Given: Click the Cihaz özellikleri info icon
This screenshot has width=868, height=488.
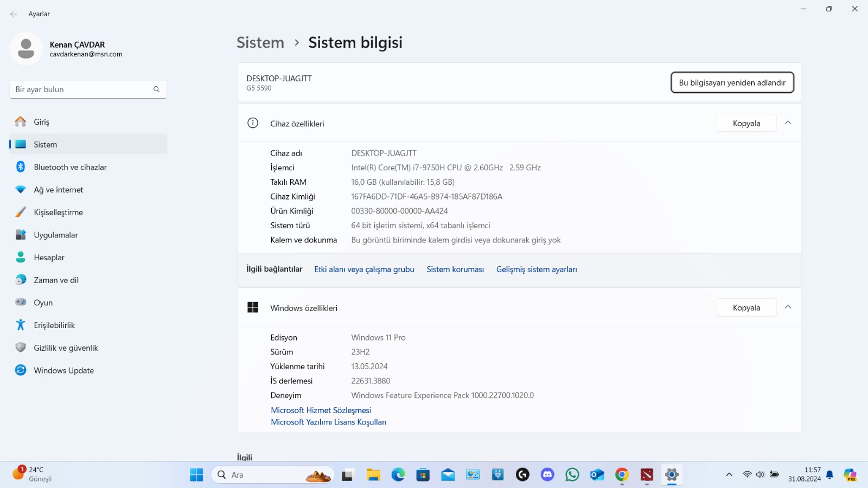Looking at the screenshot, I should (253, 123).
